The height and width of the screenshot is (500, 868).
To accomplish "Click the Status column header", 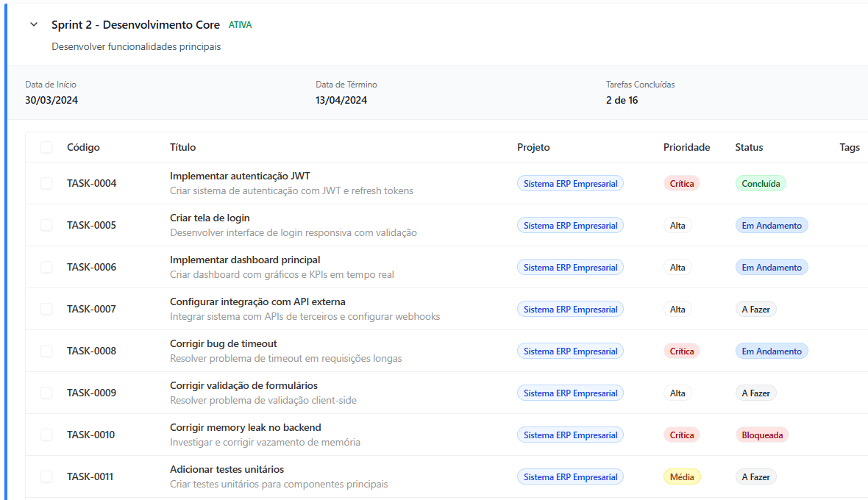I will tap(749, 147).
